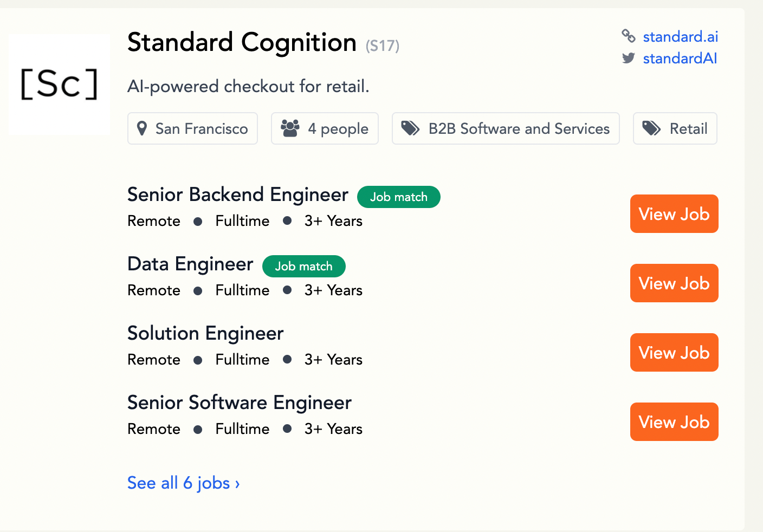
Task: Click the Standard Cognition [Sc] logo
Action: [x=59, y=84]
